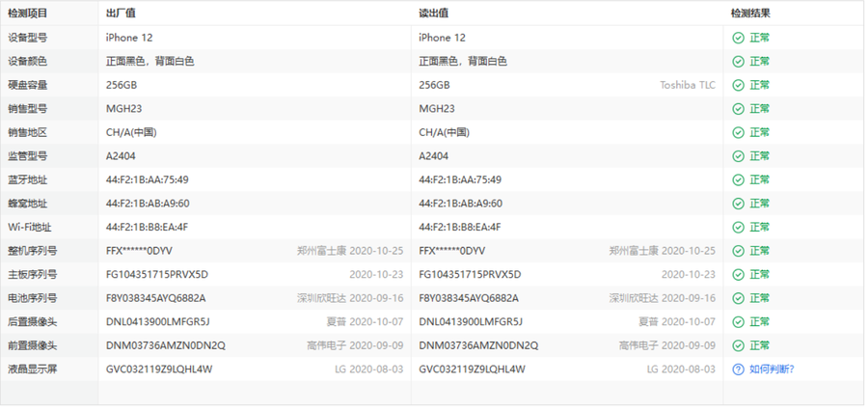Click FG104351715PRVX5D in the 出厂值 column

point(157,275)
